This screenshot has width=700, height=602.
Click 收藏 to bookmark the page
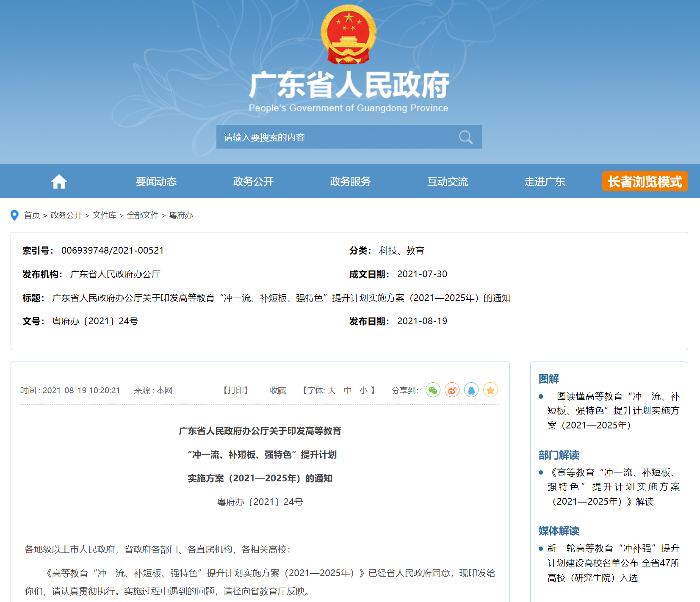[278, 390]
